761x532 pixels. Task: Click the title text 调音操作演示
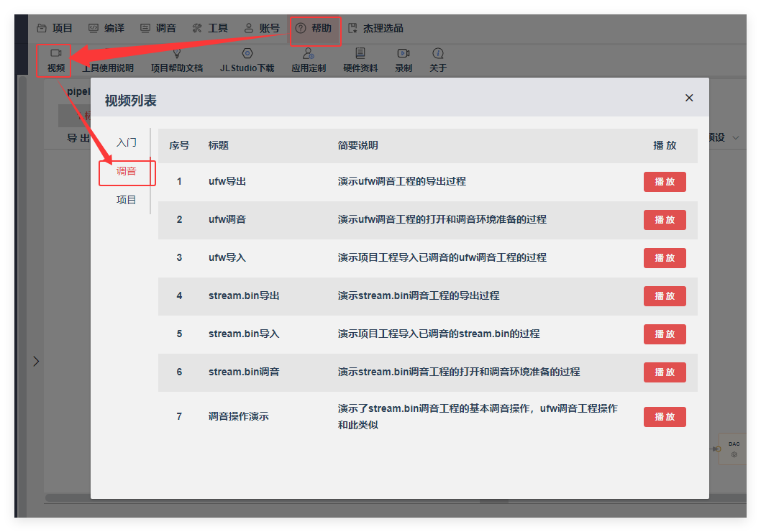tap(238, 416)
